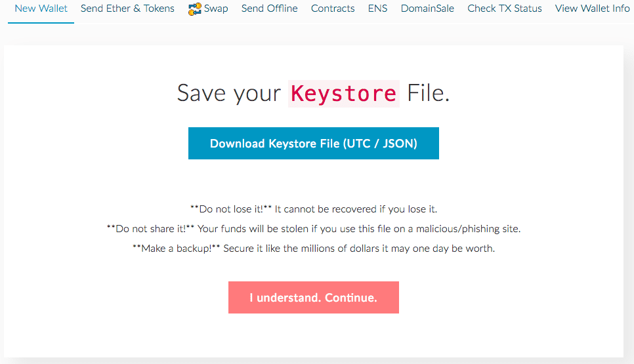Viewport: 634px width, 364px height.
Task: Click the "Do not share it!" warning
Action: point(150,229)
